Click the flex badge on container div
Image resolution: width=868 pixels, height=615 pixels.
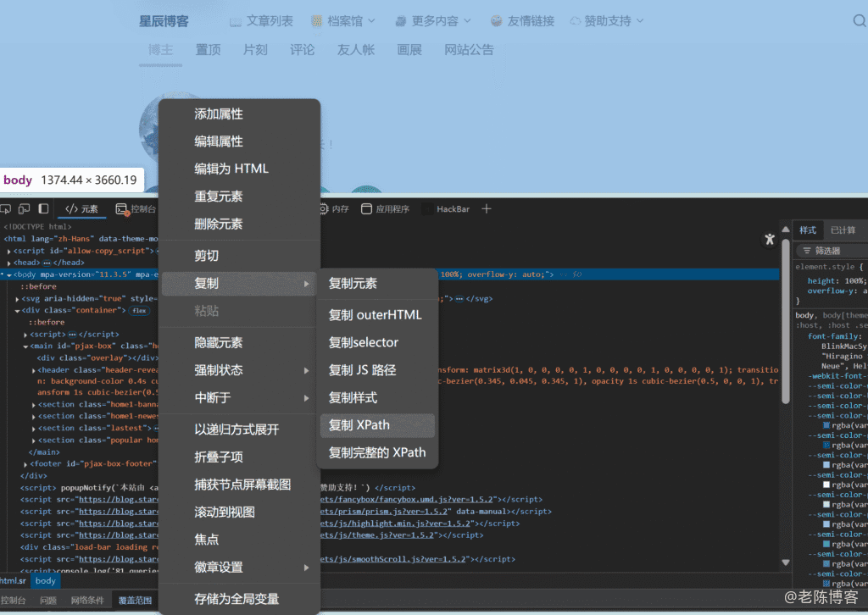click(x=139, y=311)
